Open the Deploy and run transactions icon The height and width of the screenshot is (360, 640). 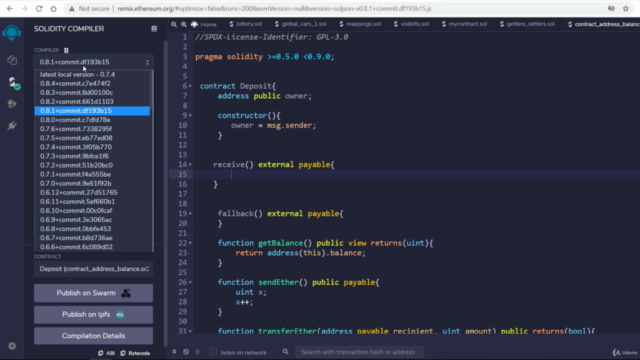(12, 104)
